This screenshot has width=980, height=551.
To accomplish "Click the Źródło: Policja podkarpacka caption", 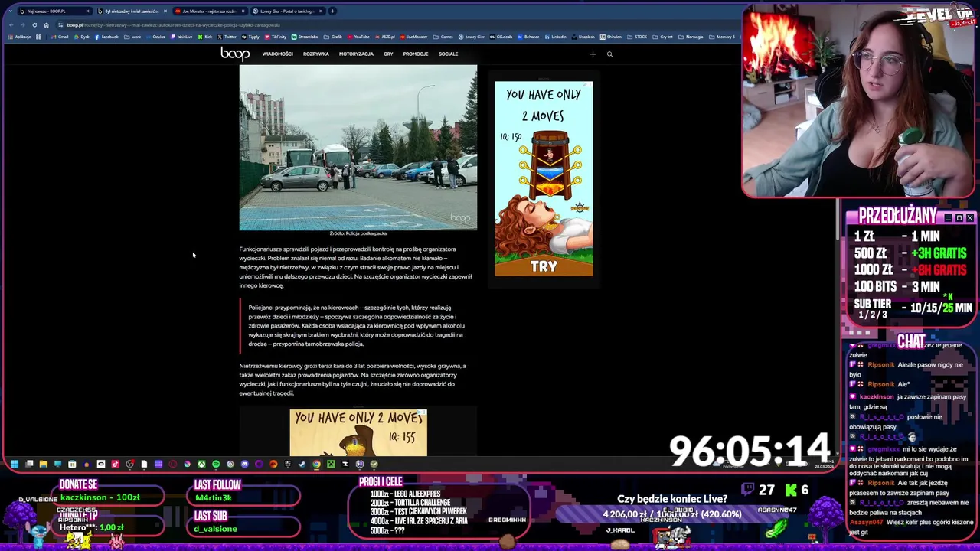I will [x=358, y=233].
